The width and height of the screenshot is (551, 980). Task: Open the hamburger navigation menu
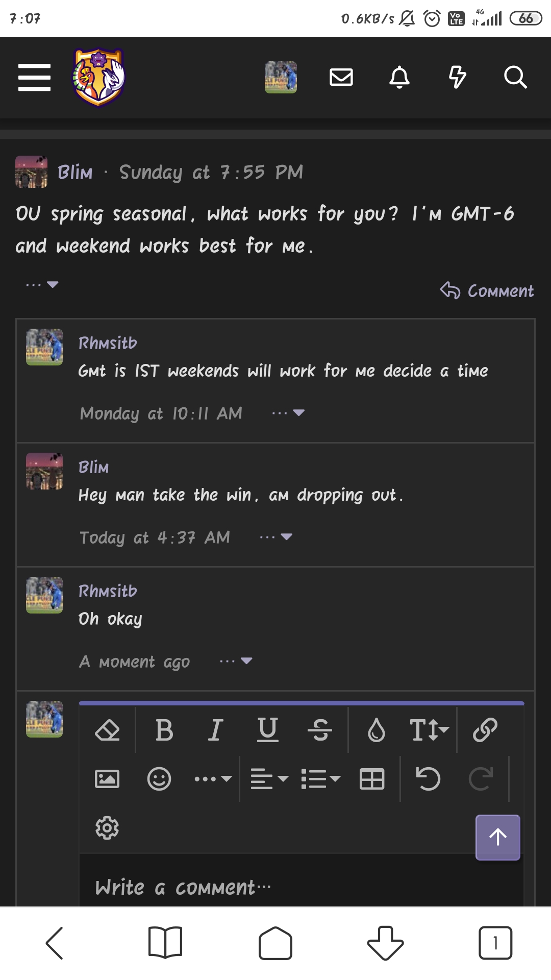pos(34,77)
